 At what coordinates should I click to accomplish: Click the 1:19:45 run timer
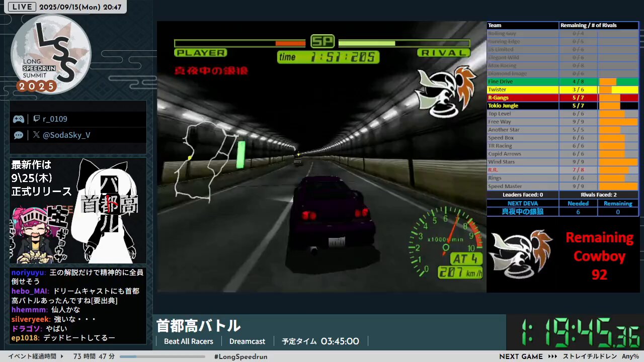click(581, 332)
